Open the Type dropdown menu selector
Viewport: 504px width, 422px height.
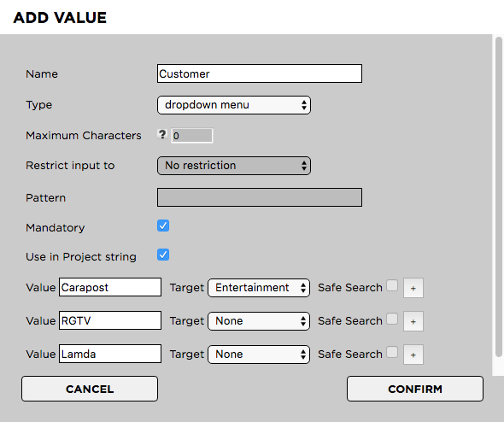234,105
